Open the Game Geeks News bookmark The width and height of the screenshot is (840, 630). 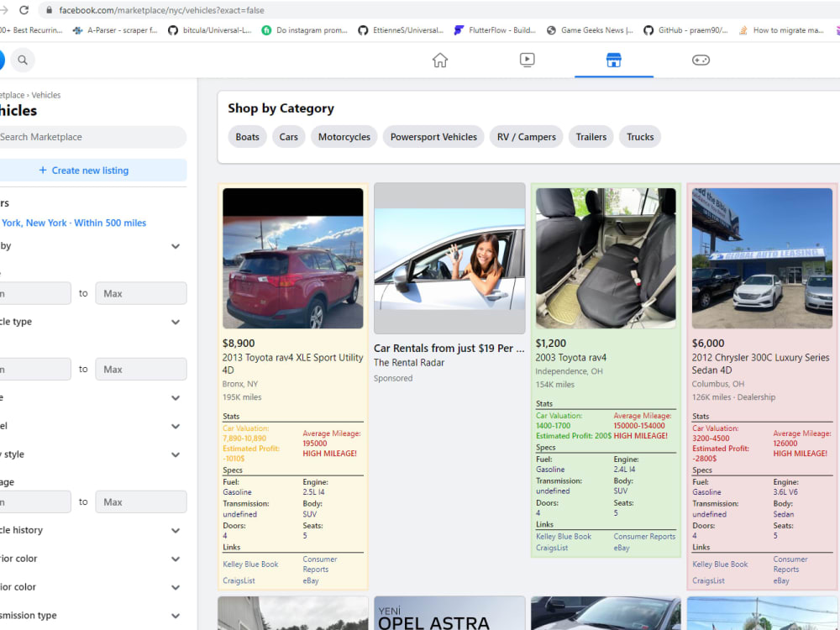click(x=590, y=30)
